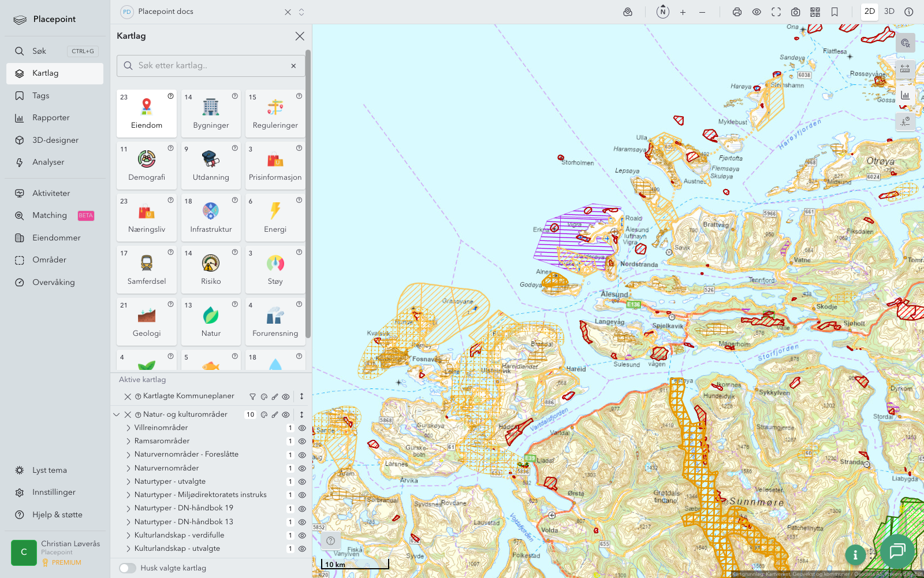Open the Infrastruktur layer category
The height and width of the screenshot is (578, 924).
click(x=211, y=217)
